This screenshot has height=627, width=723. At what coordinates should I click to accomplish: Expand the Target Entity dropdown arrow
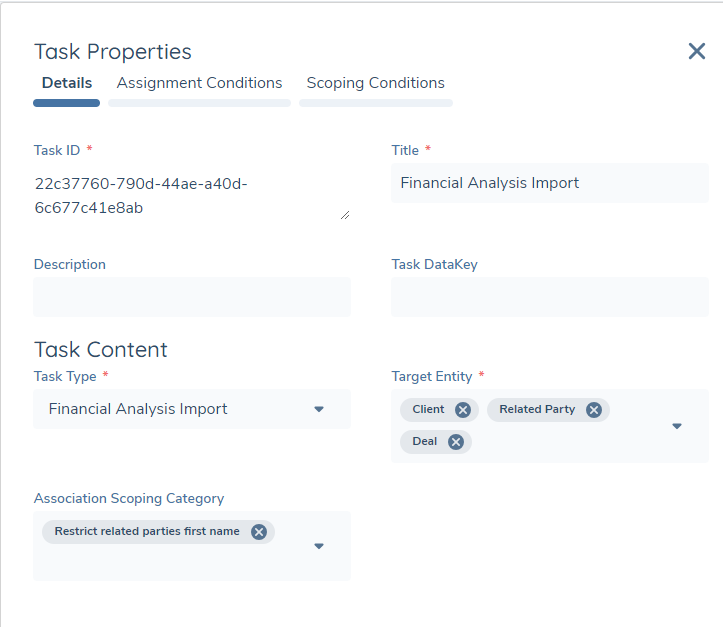(676, 426)
